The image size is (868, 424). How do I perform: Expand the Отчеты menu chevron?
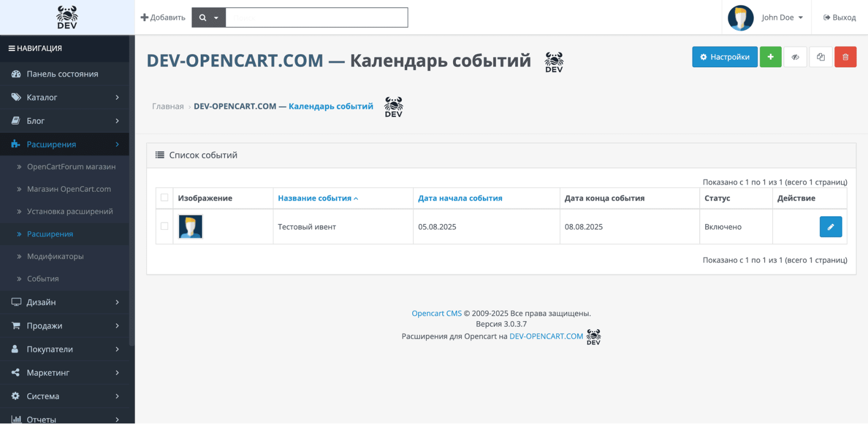click(x=117, y=419)
